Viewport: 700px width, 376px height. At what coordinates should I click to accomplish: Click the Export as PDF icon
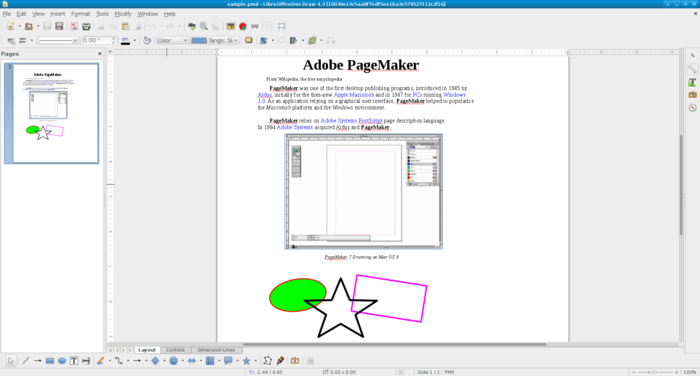(74, 26)
